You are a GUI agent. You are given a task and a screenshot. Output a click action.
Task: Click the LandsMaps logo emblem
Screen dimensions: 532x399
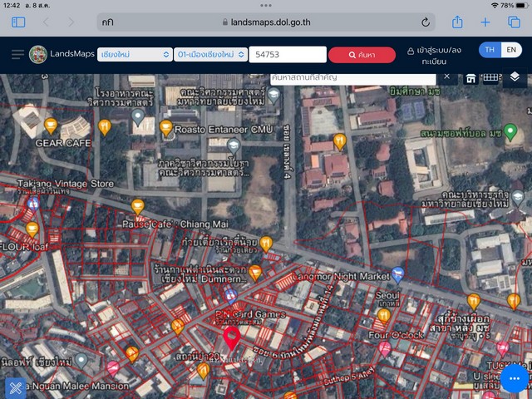point(38,54)
